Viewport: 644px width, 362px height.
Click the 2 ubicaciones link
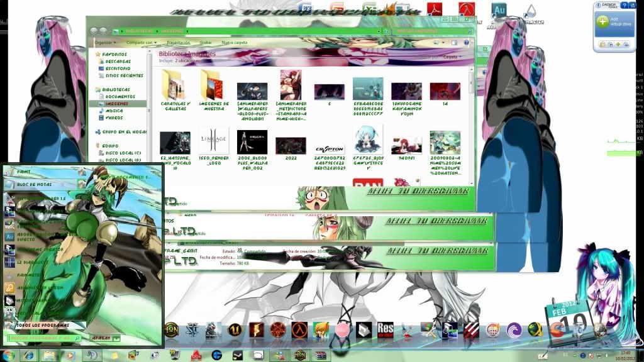point(187,61)
